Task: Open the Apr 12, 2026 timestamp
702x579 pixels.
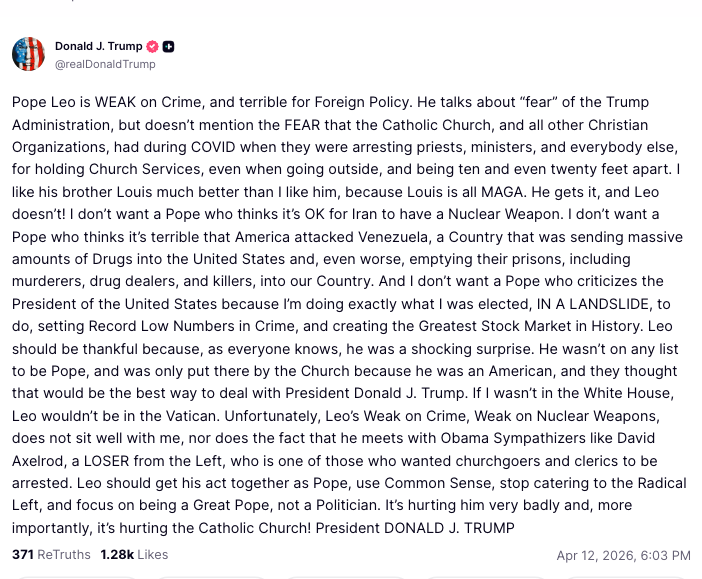Action: [x=623, y=555]
